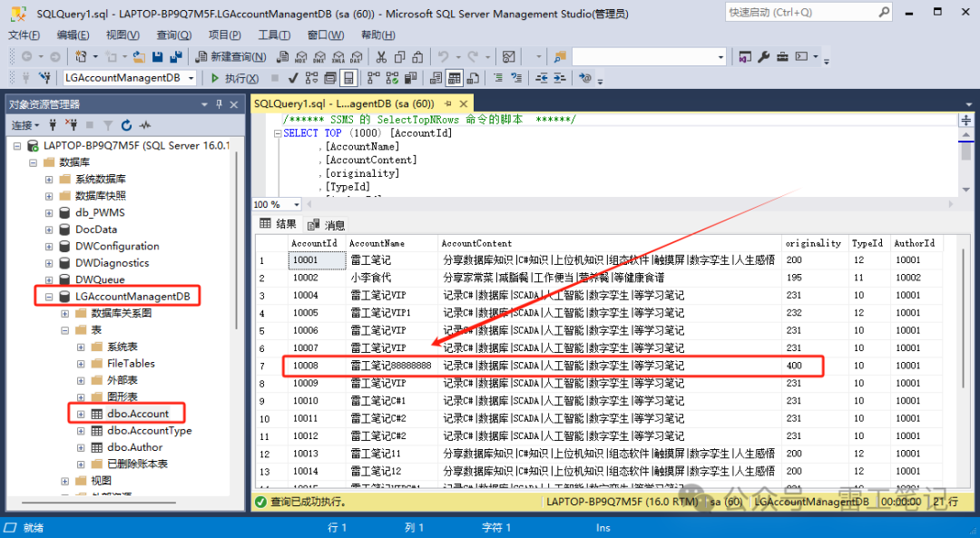Image resolution: width=980 pixels, height=538 pixels.
Task: Expand the db_PWMS database node
Action: tap(49, 212)
